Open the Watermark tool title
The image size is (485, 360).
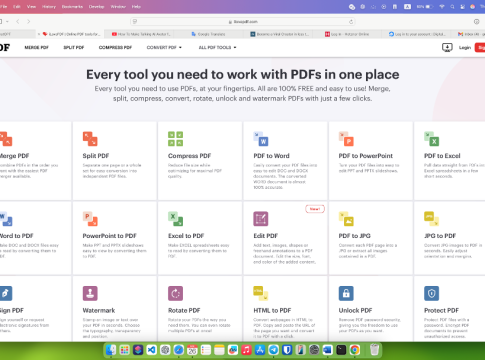click(99, 310)
